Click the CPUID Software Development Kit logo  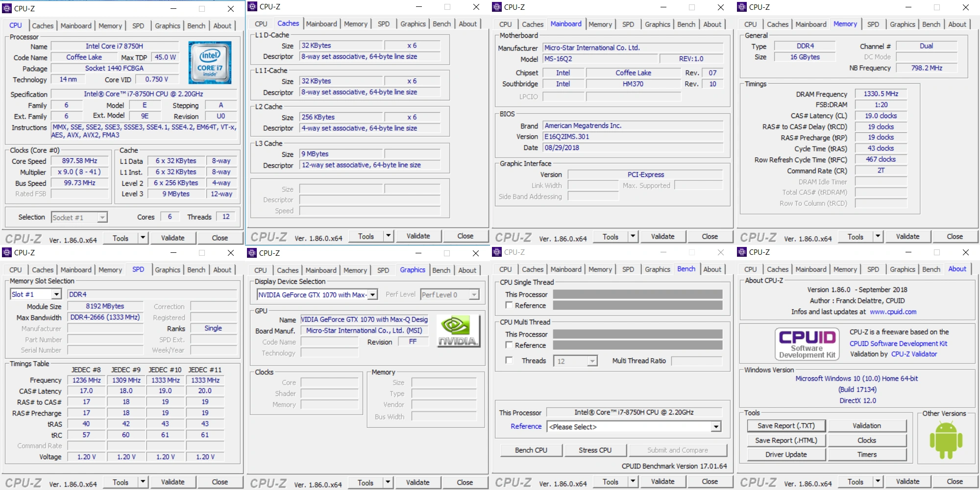807,344
